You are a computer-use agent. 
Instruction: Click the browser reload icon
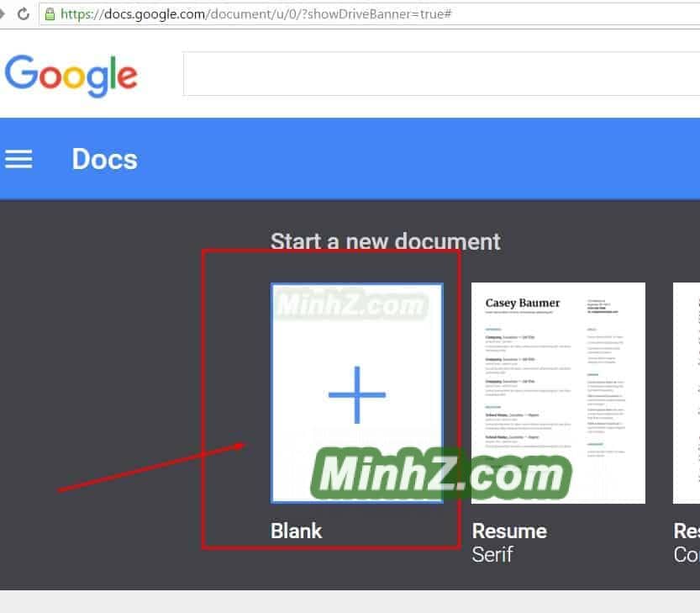tap(24, 13)
